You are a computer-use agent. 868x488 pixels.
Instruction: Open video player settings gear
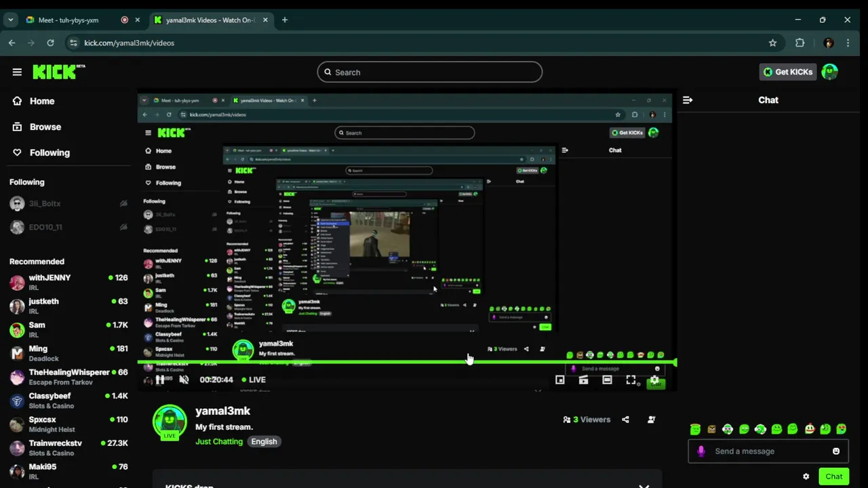point(654,381)
